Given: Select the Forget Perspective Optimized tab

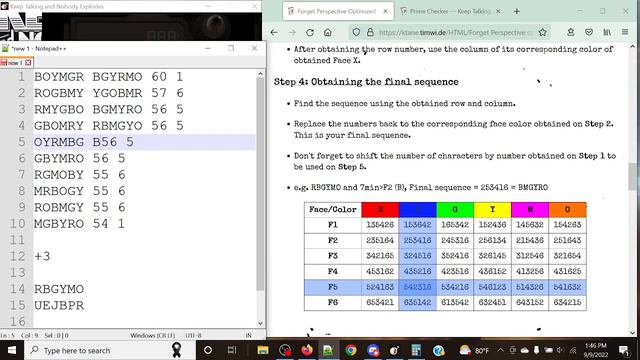Looking at the screenshot, I should (338, 11).
